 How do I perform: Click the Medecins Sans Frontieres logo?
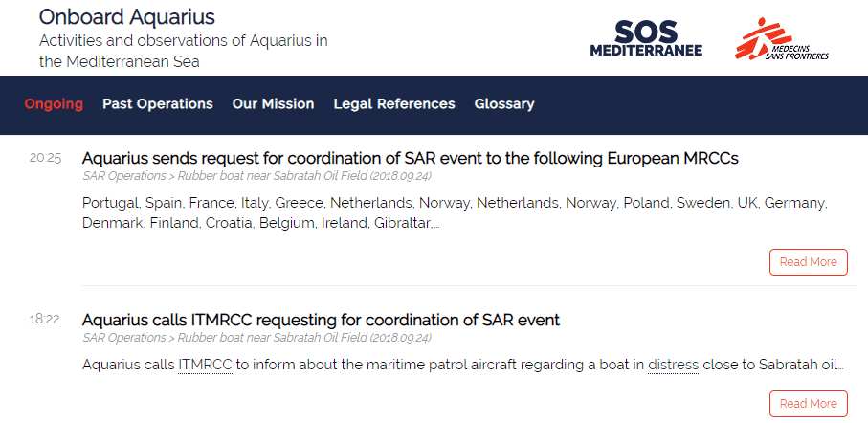click(x=782, y=39)
